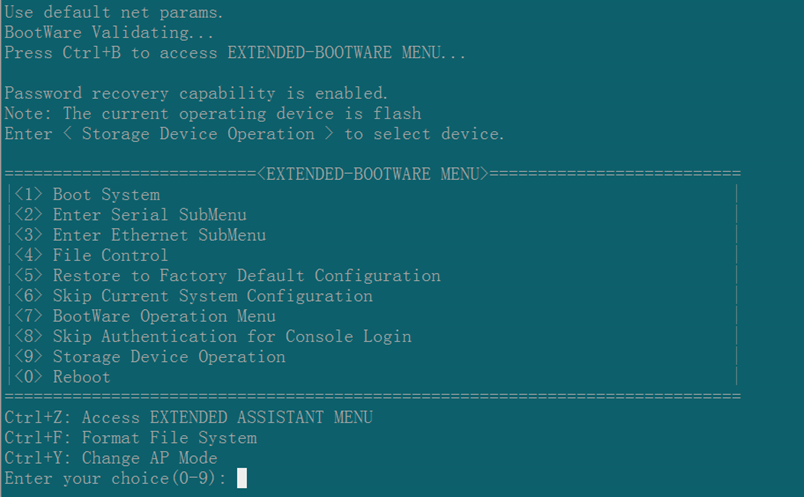Select the File Control menu line

(x=91, y=255)
